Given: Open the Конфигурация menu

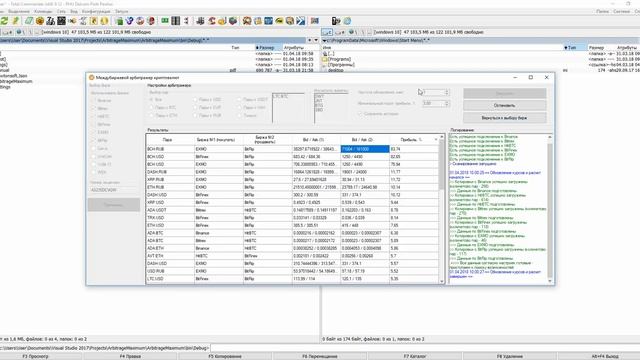Looking at the screenshot, I should coord(96,11).
